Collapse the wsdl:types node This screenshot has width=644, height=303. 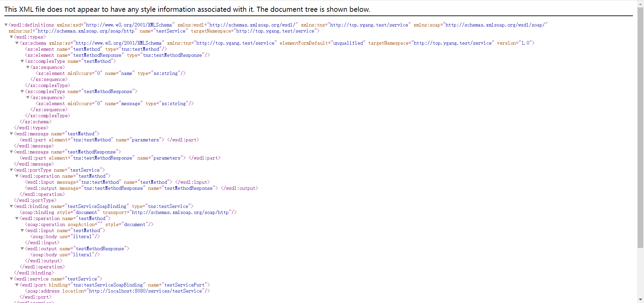click(11, 37)
